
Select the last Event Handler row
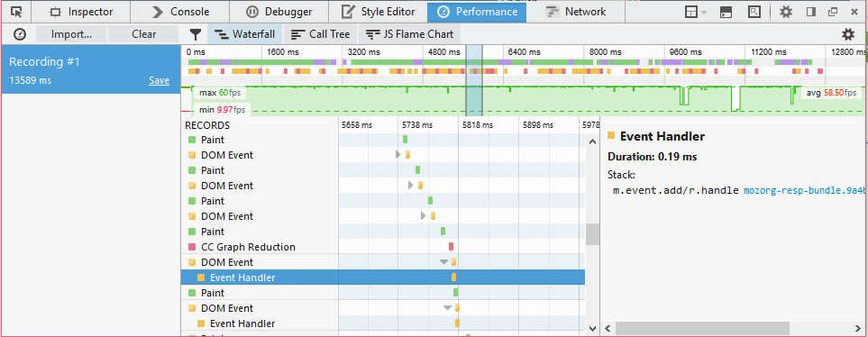coord(383,323)
